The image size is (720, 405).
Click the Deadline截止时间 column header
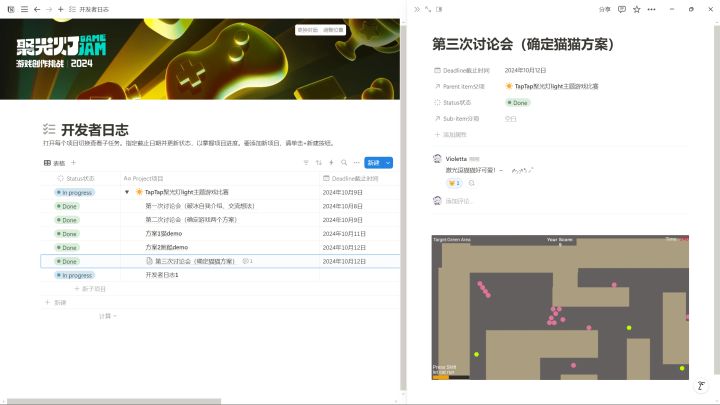point(351,179)
